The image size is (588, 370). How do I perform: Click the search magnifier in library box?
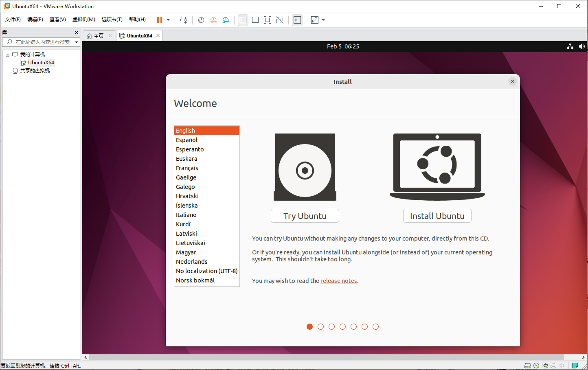pos(9,42)
